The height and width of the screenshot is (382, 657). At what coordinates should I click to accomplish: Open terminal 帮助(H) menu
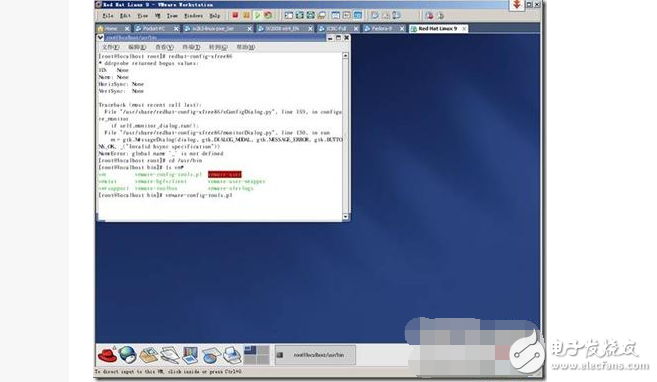coord(246,47)
